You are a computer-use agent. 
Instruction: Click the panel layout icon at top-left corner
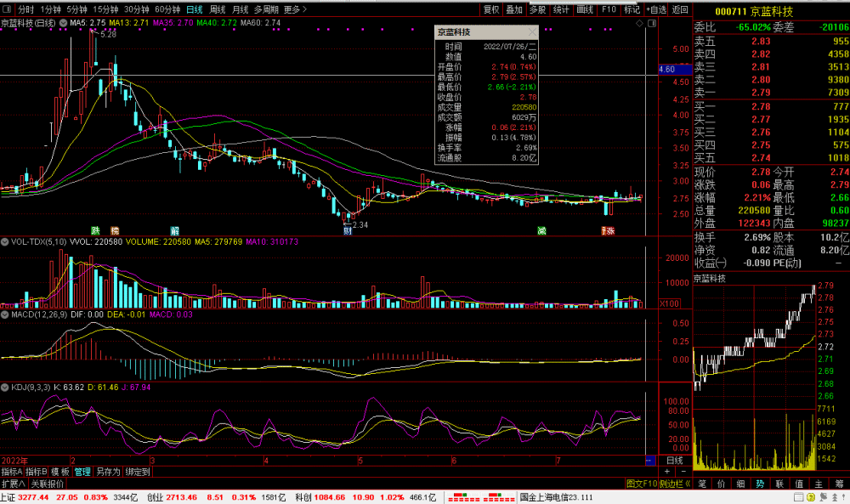pyautogui.click(x=7, y=9)
